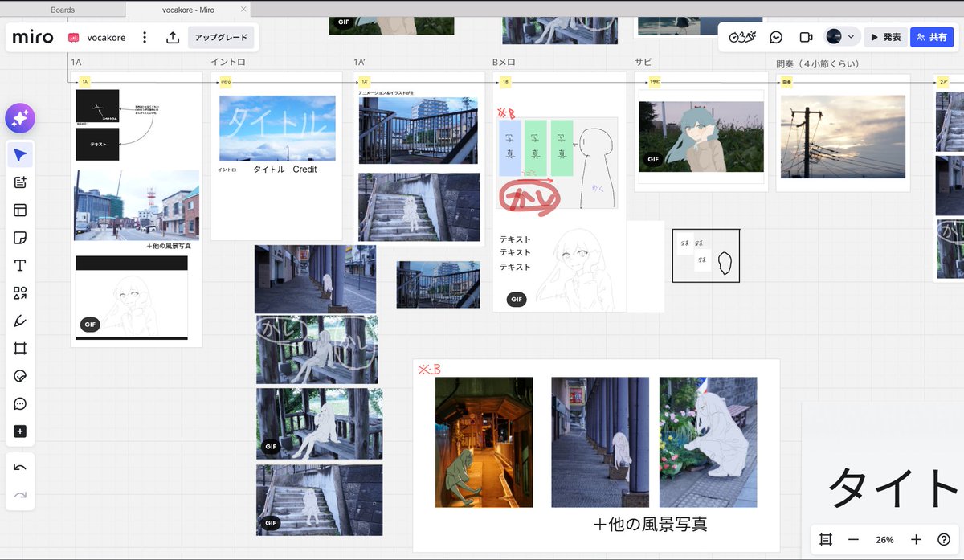Open the board options three-dot menu

pyautogui.click(x=145, y=37)
